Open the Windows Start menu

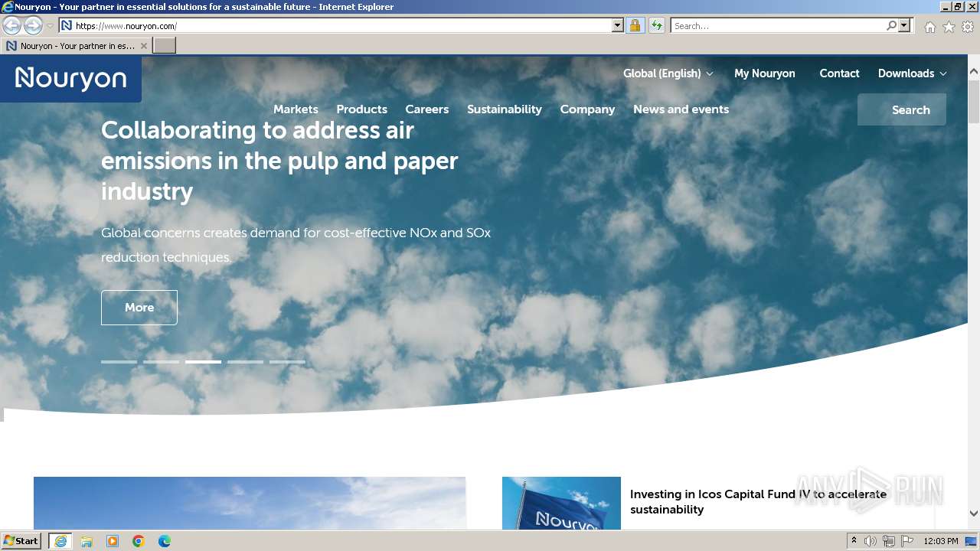(21, 541)
